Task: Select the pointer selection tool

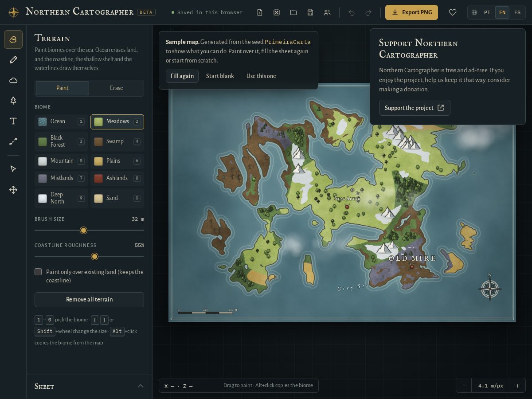Action: [13, 169]
